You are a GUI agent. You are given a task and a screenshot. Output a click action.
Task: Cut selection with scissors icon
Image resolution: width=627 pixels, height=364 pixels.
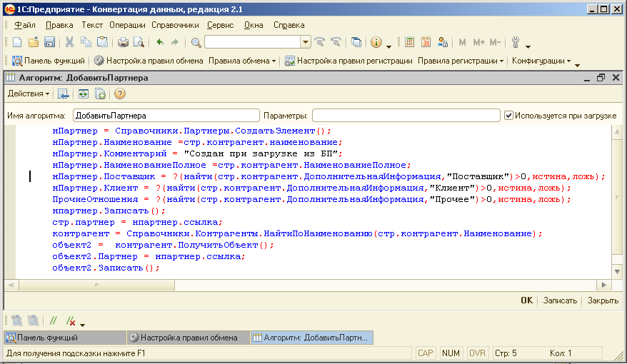pyautogui.click(x=69, y=42)
